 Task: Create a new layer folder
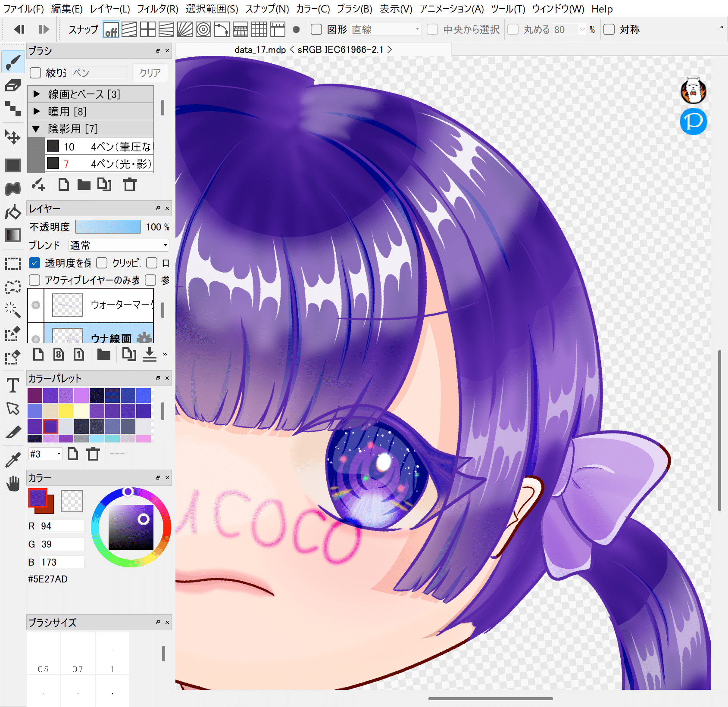pos(104,354)
